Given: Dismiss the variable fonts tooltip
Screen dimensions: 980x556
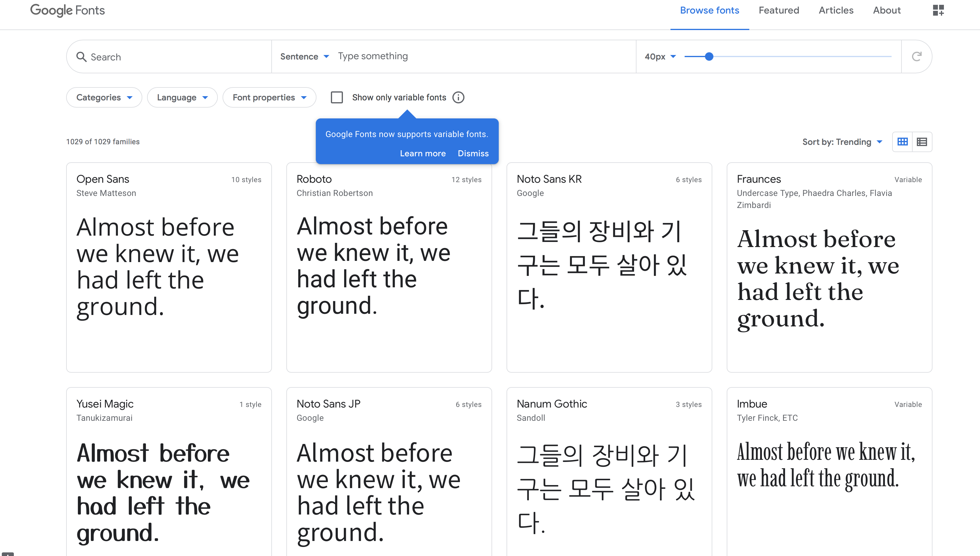Looking at the screenshot, I should point(473,153).
